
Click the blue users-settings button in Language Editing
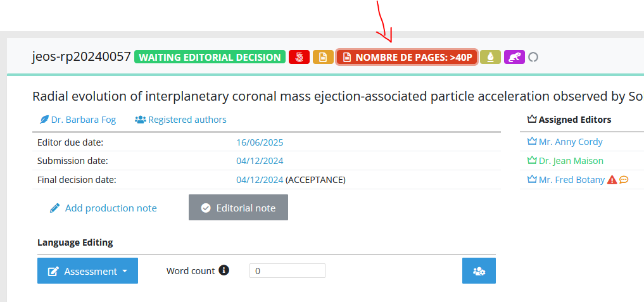pos(479,271)
